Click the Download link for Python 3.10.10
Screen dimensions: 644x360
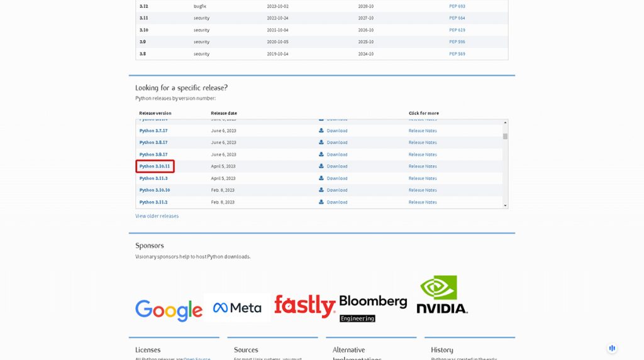(337, 190)
